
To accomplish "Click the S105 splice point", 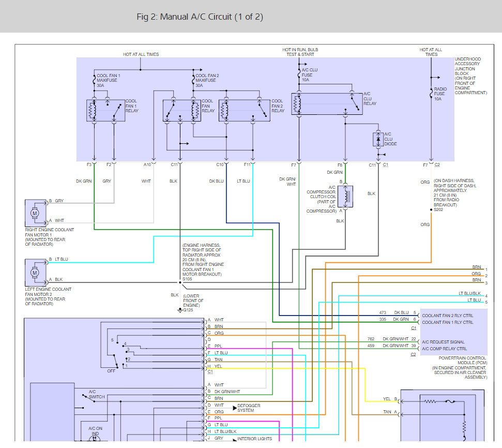I will 180,282.
